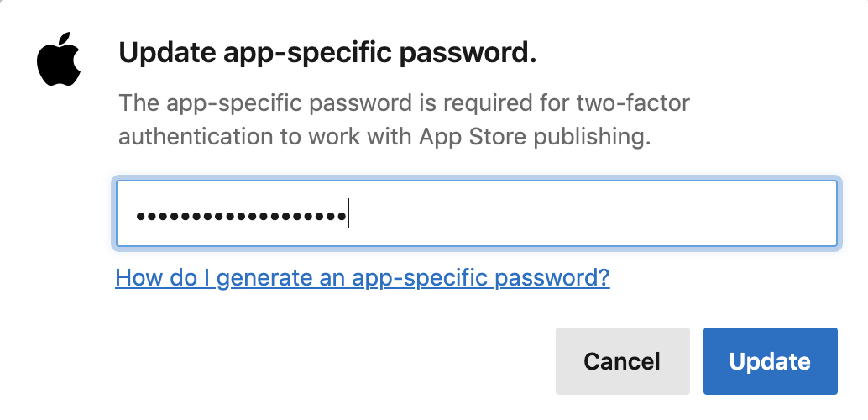Click empty space inside the password field
This screenshot has width=868, height=420.
593,214
